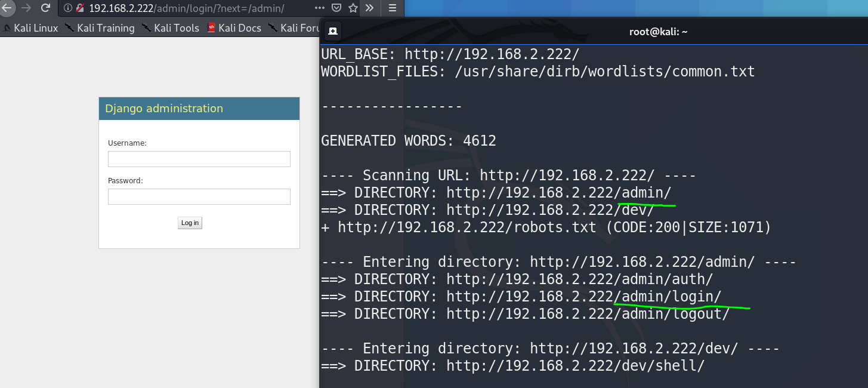The height and width of the screenshot is (388, 868).
Task: Open a new terminal tab using the plus icon
Action: pyautogui.click(x=333, y=31)
